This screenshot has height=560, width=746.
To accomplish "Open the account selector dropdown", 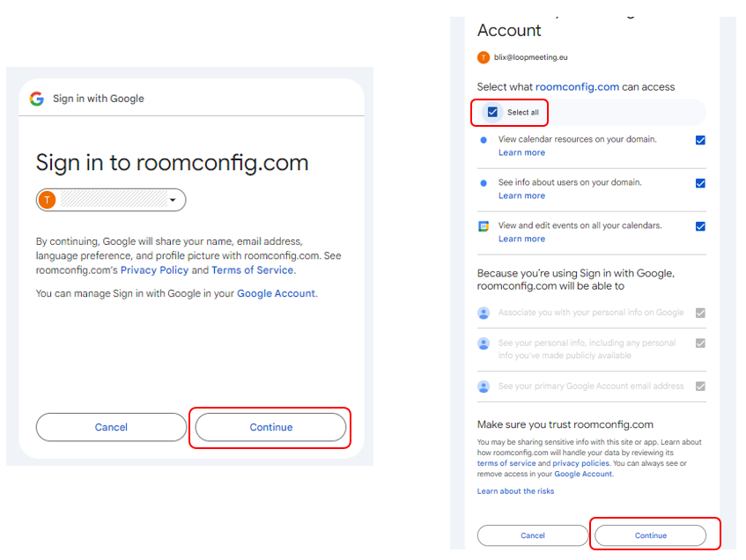I will (173, 201).
